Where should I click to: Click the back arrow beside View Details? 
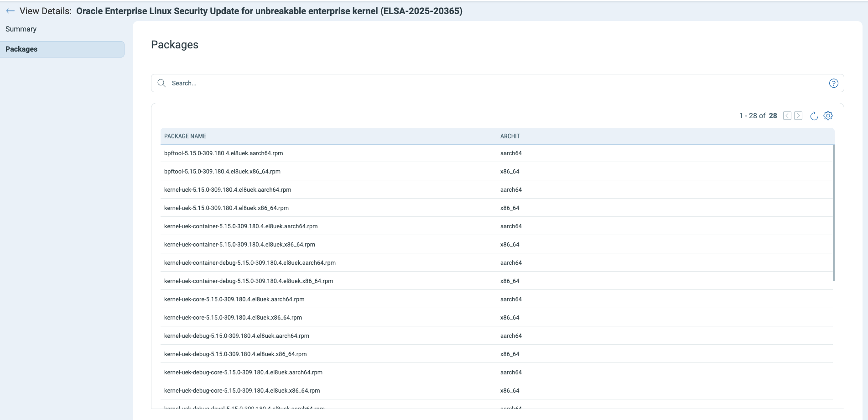(10, 11)
